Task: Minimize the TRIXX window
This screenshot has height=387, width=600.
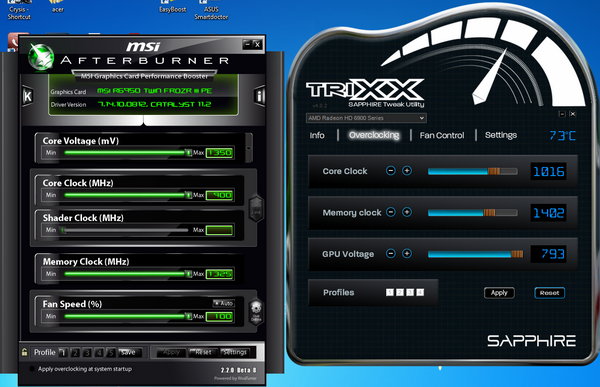Action: (562, 114)
